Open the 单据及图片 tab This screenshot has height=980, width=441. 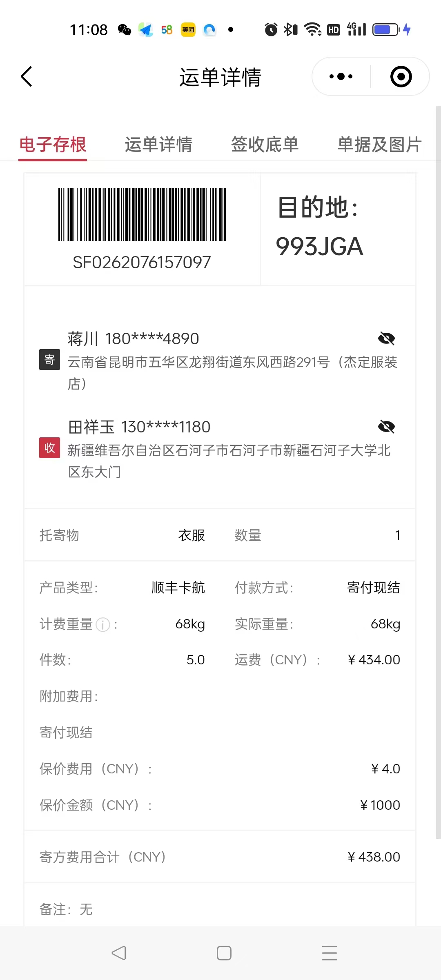click(379, 145)
